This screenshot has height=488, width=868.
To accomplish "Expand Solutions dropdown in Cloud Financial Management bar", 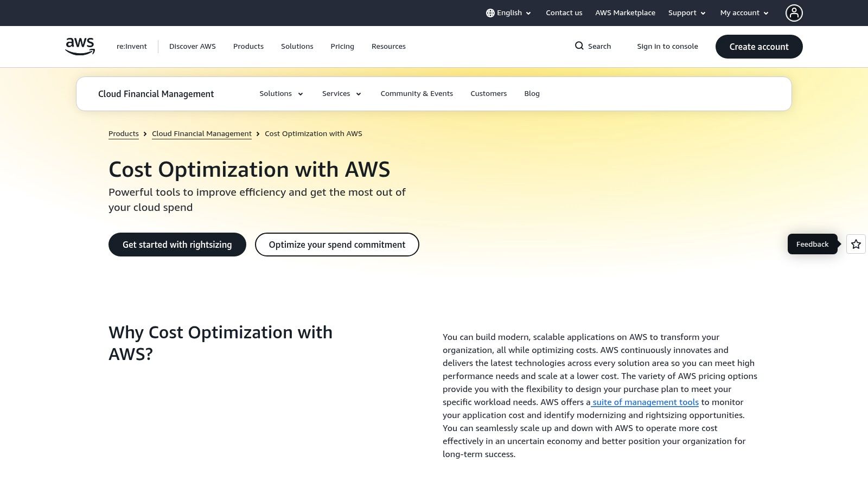I will click(281, 94).
